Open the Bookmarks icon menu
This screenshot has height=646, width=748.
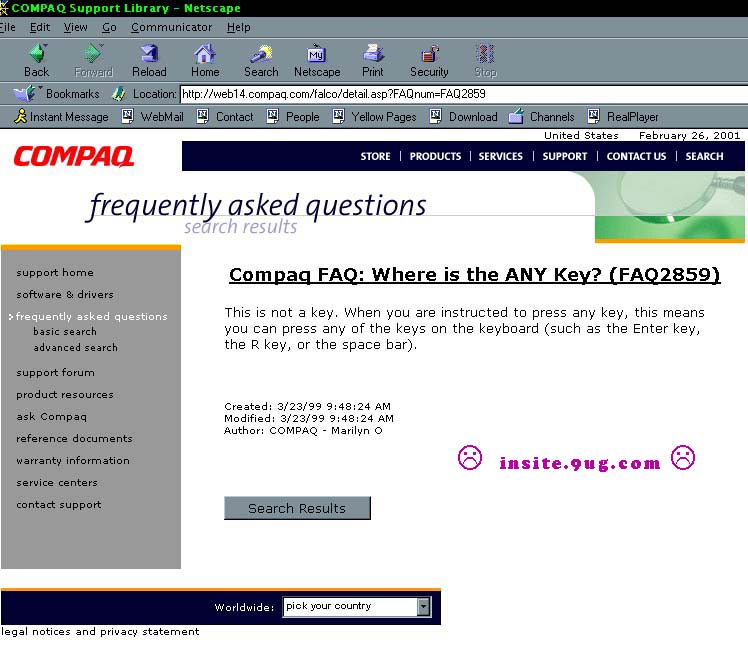[26, 94]
